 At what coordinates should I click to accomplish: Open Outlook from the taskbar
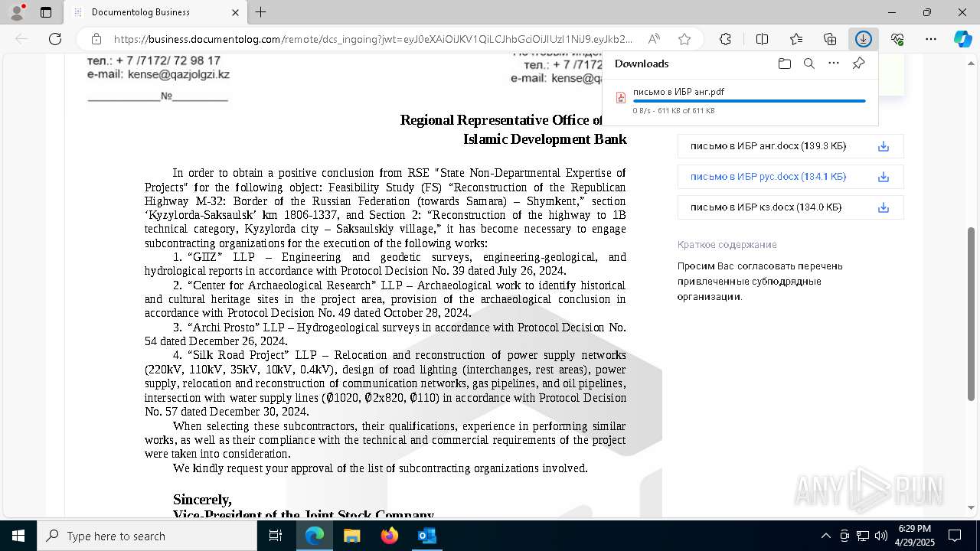[x=426, y=536]
